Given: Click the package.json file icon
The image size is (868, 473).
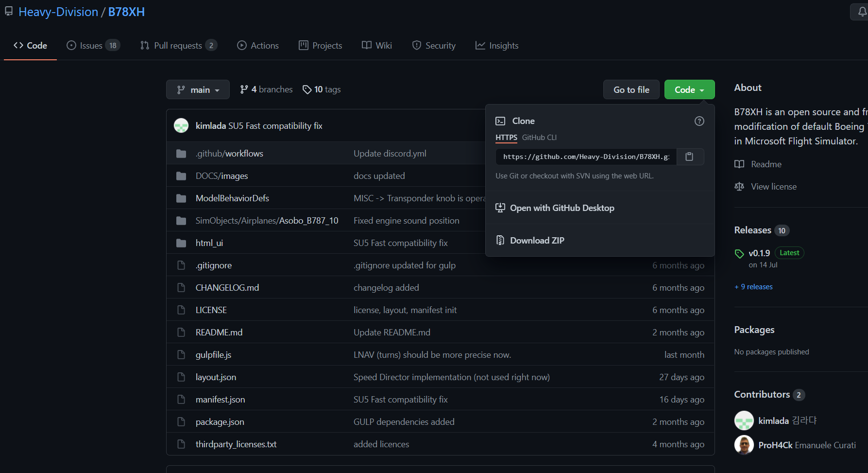Looking at the screenshot, I should pyautogui.click(x=181, y=422).
